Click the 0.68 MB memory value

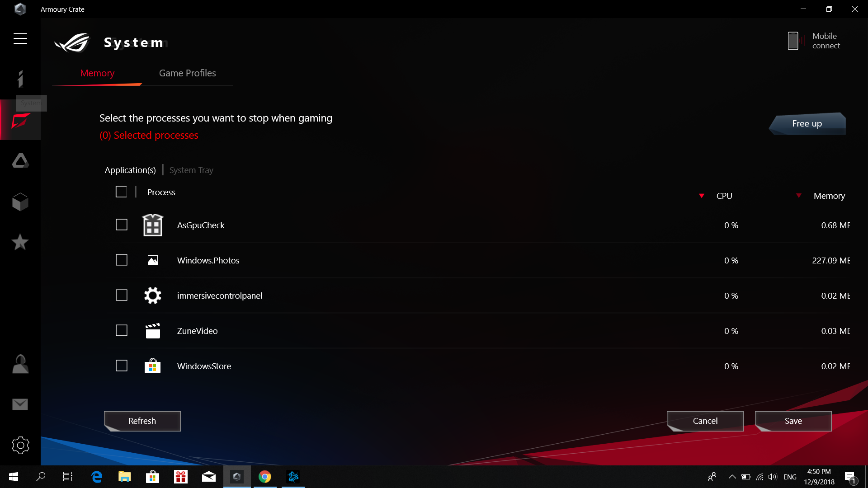coord(835,225)
